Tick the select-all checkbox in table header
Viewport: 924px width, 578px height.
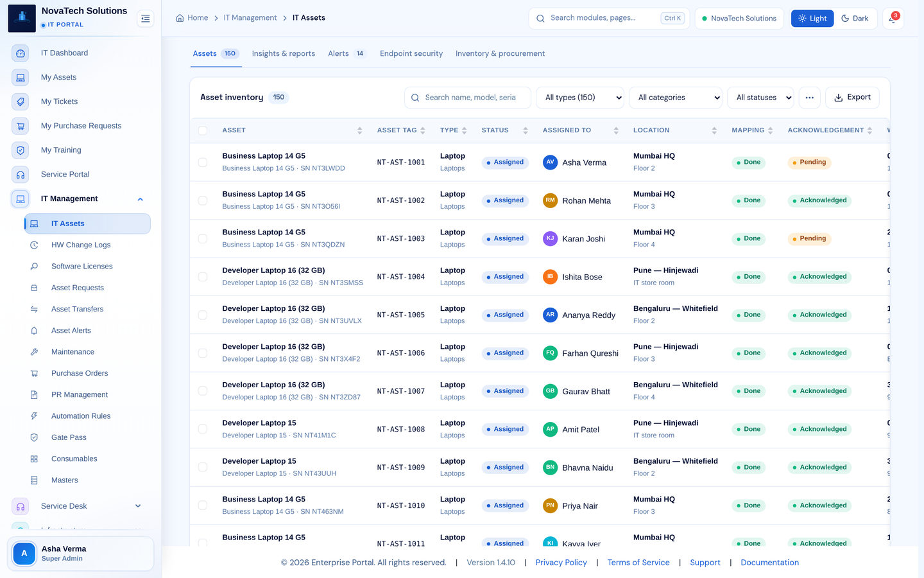[203, 130]
